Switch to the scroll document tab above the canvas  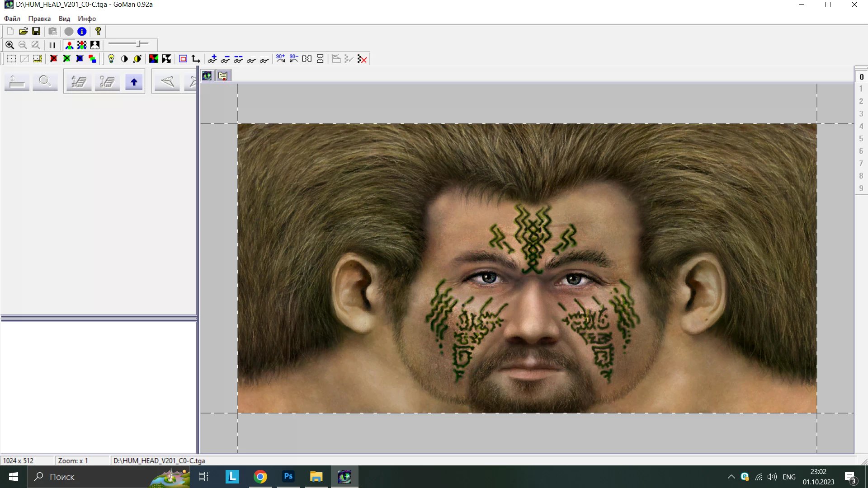pyautogui.click(x=223, y=76)
